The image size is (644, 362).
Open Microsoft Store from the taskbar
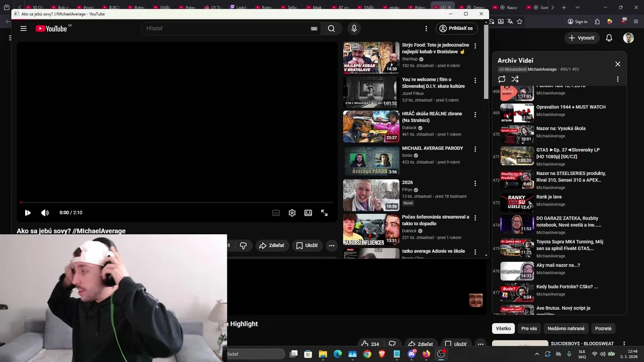(x=308, y=354)
